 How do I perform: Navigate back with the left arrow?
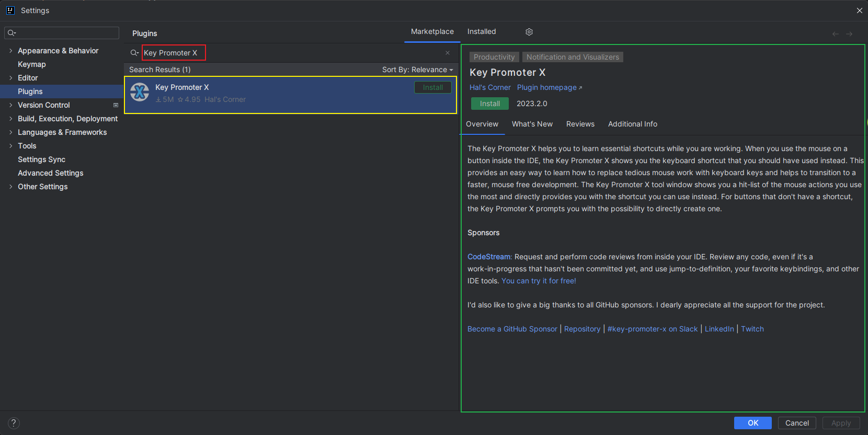click(836, 34)
